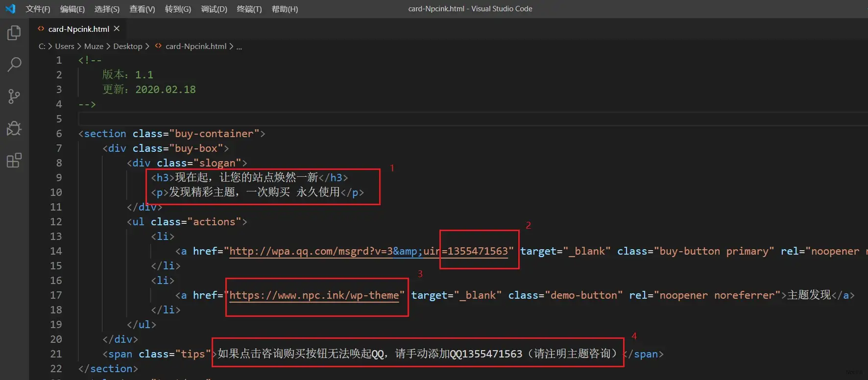Click the closing </ul> tag on line 19

point(142,325)
